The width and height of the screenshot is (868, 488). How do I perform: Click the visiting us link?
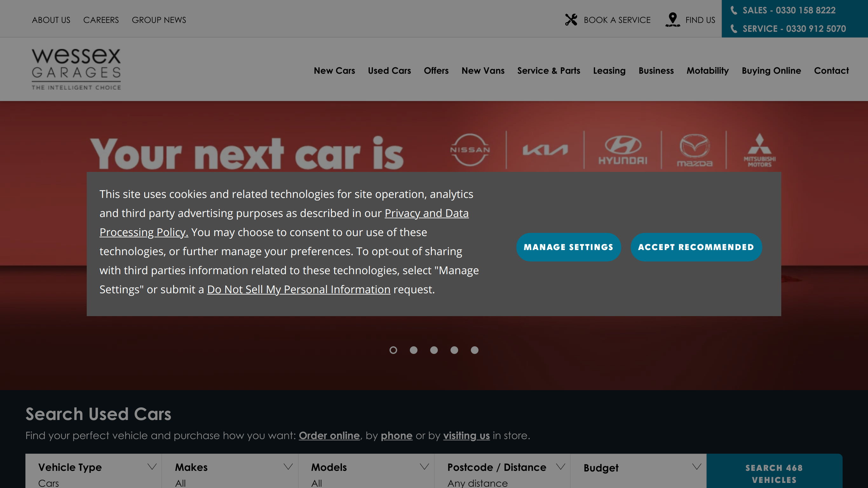(466, 436)
